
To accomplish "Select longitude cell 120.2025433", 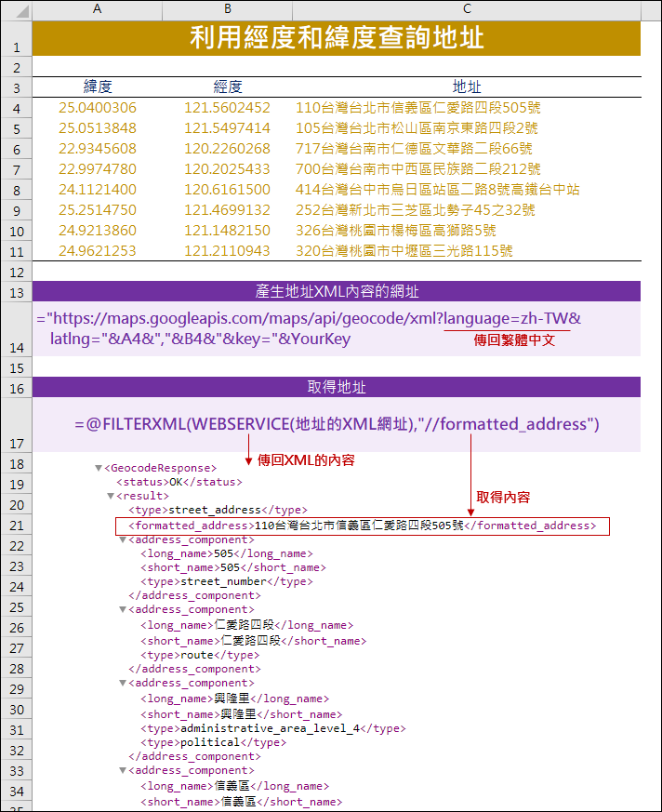I will pos(227,169).
